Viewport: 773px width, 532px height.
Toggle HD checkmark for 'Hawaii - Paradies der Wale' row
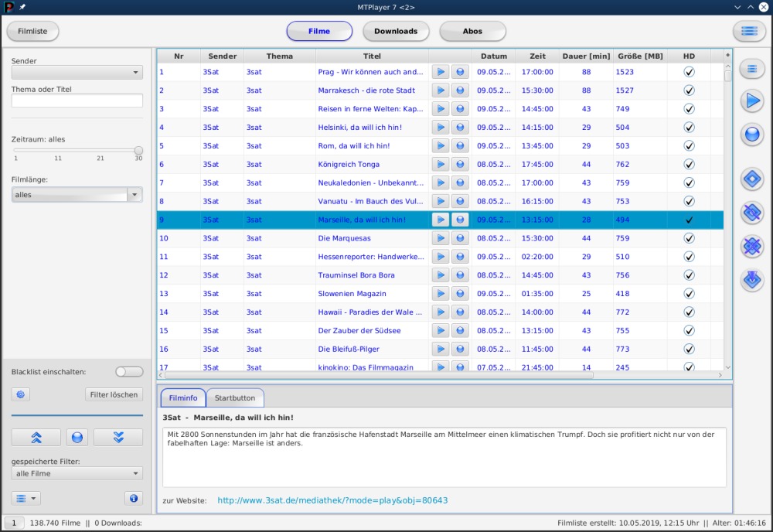coord(689,312)
